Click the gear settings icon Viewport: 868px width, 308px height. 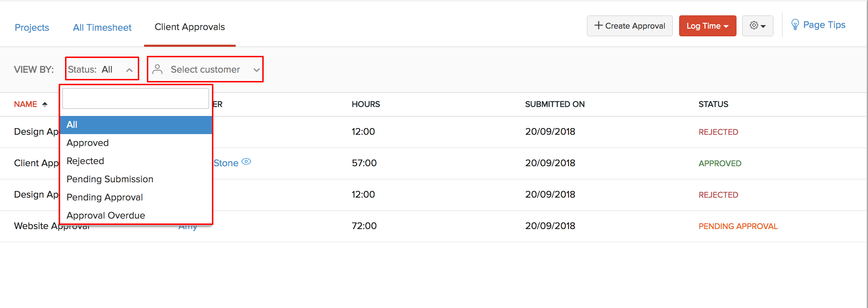(x=754, y=25)
